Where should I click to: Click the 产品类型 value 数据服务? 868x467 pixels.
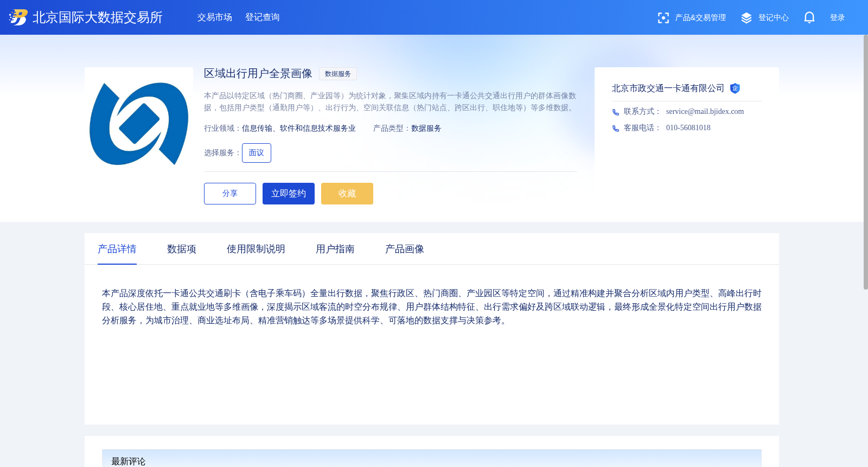(x=426, y=129)
